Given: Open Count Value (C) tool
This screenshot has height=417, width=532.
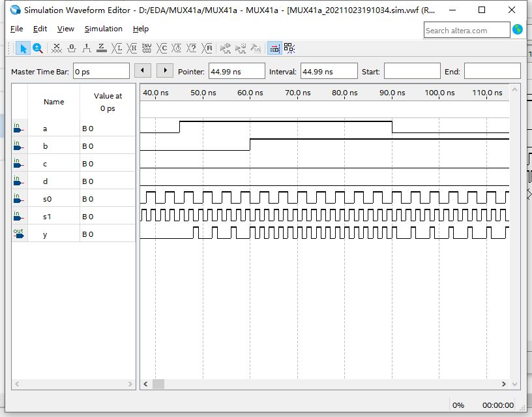Looking at the screenshot, I should 162,48.
